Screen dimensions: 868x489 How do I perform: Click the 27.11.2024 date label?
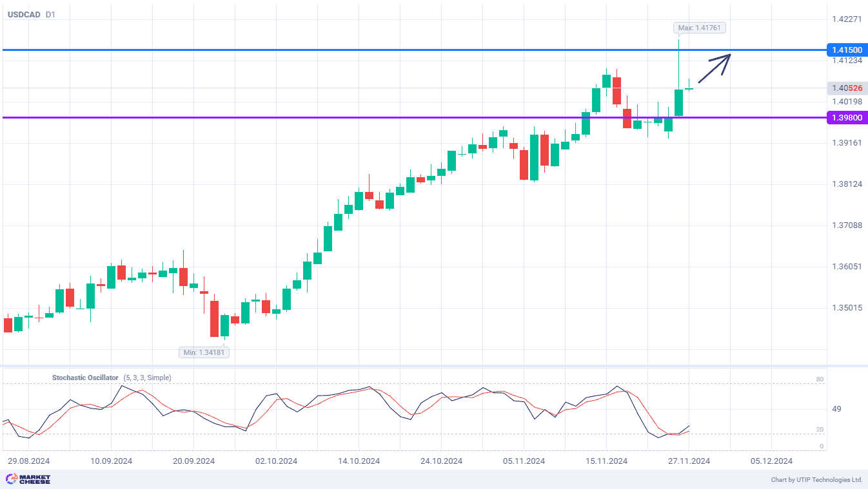point(689,461)
